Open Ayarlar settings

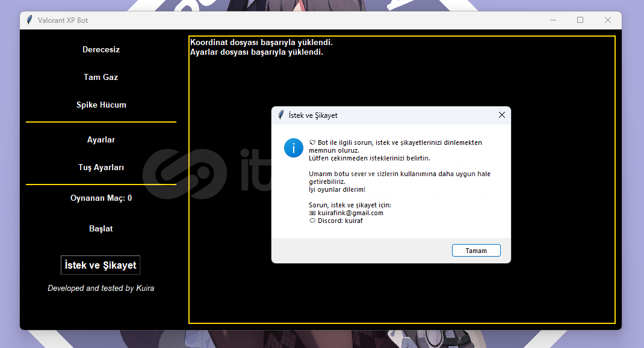(101, 139)
